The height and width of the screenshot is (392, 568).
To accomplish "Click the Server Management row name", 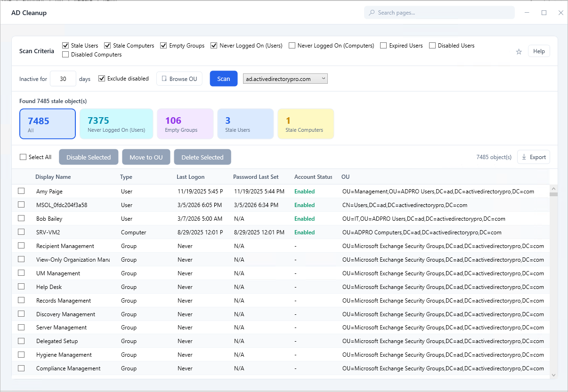I will click(x=61, y=328).
